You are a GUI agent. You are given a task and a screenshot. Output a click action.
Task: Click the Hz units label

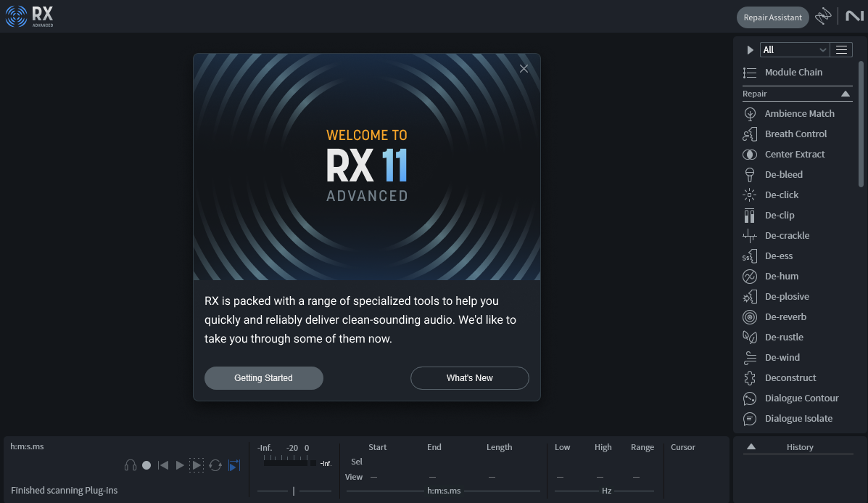[x=607, y=491]
